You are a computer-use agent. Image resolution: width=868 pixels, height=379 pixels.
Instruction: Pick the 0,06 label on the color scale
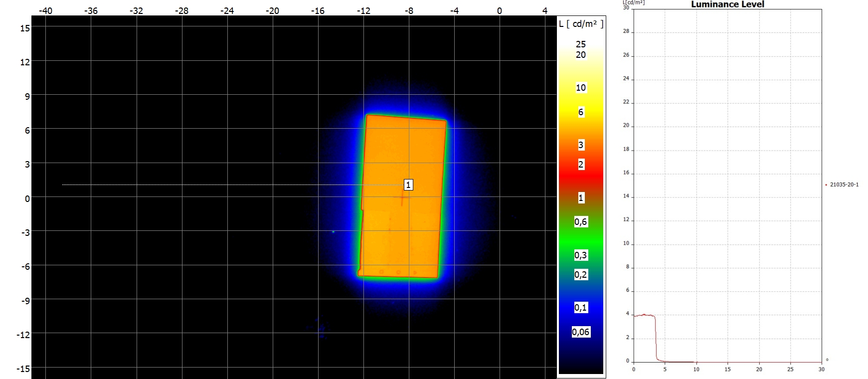581,332
